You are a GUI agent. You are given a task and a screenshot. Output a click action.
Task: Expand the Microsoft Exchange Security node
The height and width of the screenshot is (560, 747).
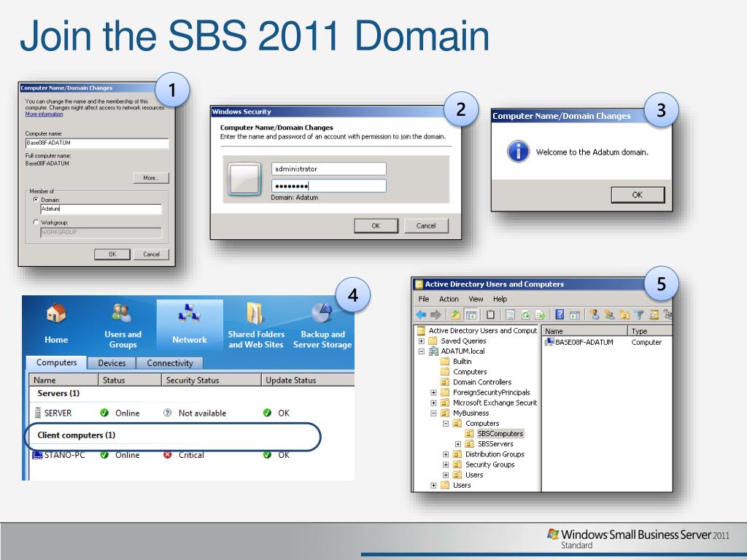[x=433, y=402]
